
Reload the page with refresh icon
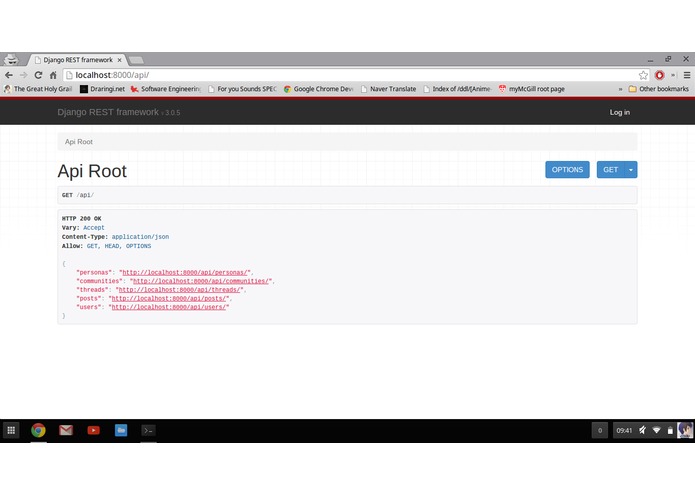38,75
